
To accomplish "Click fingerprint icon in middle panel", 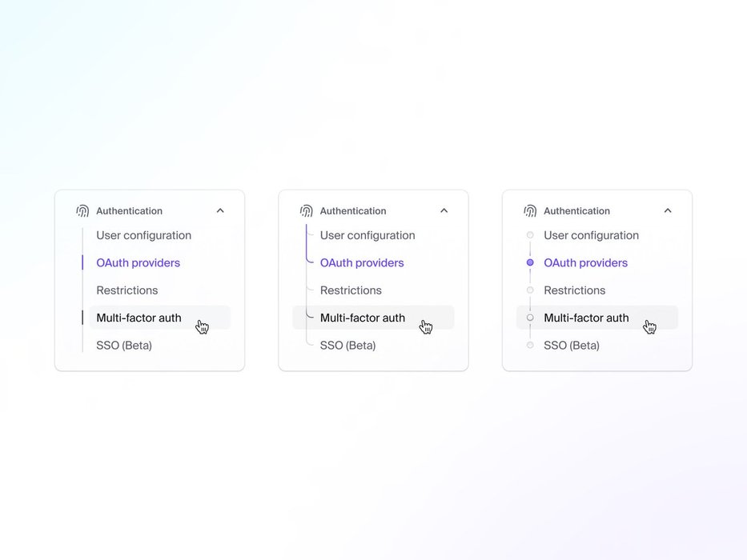I will 306,211.
